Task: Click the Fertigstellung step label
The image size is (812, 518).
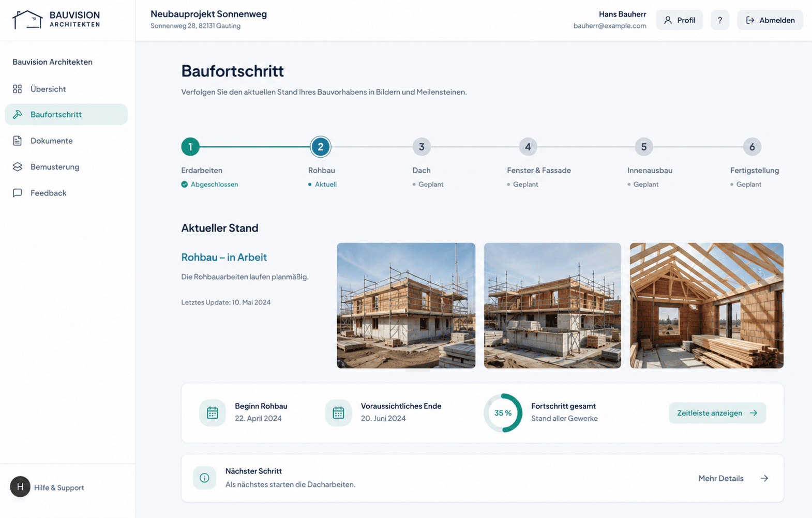Action: [x=755, y=170]
